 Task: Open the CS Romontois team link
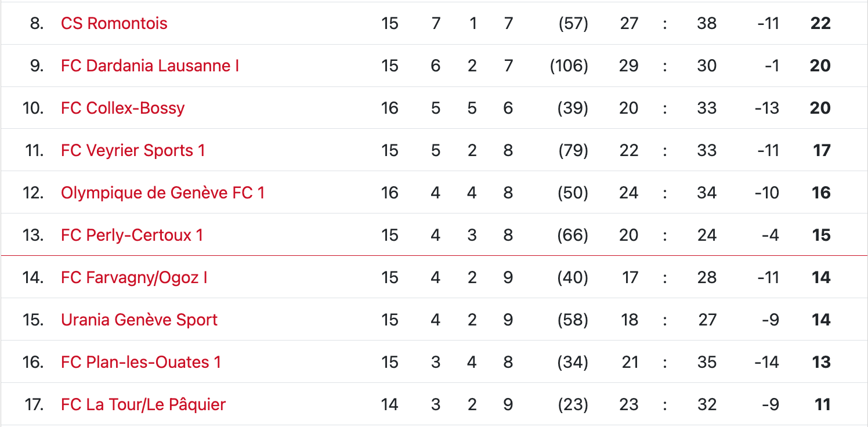pos(114,24)
